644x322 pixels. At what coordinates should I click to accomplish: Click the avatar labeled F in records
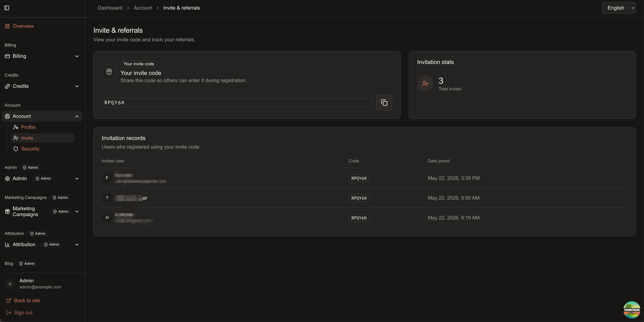coord(107,178)
